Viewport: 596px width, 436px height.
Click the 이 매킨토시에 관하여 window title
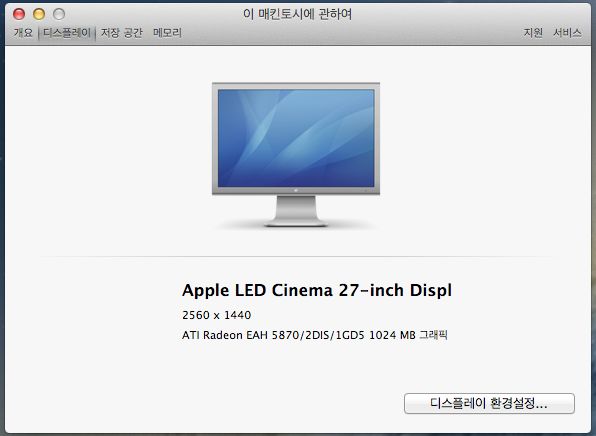(x=297, y=14)
